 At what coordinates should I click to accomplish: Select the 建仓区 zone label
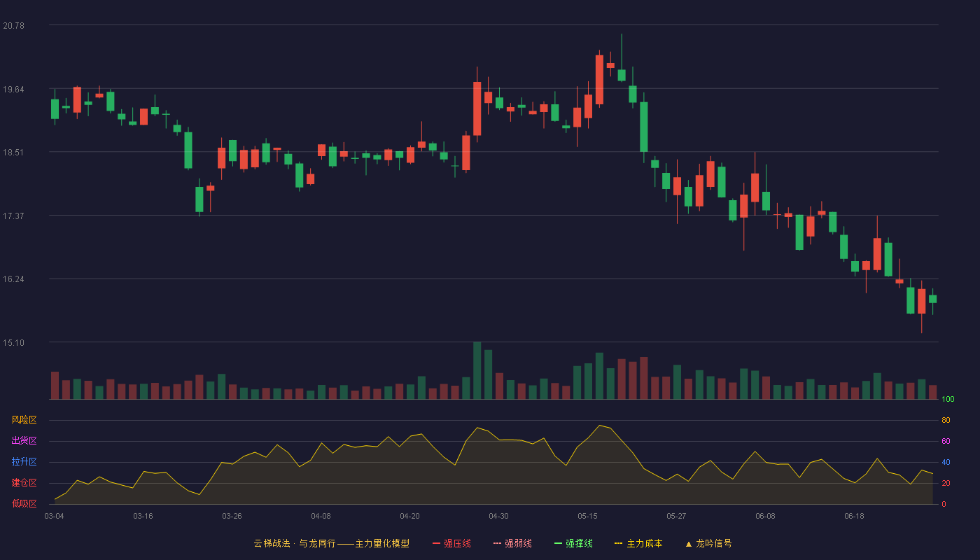click(24, 483)
